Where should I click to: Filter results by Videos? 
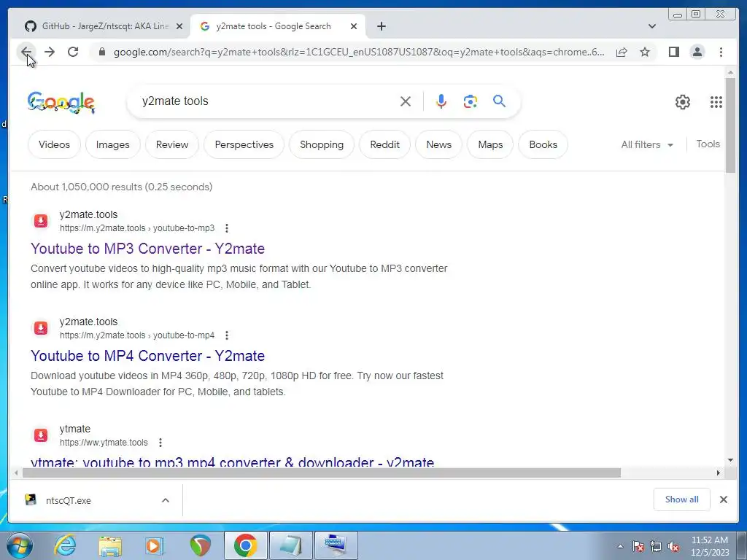(x=54, y=145)
